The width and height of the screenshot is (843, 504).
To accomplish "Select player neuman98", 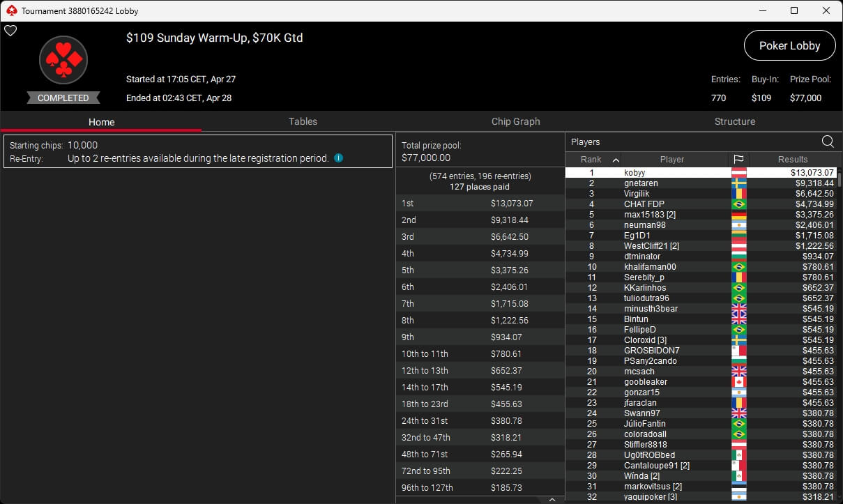I will tap(701, 224).
